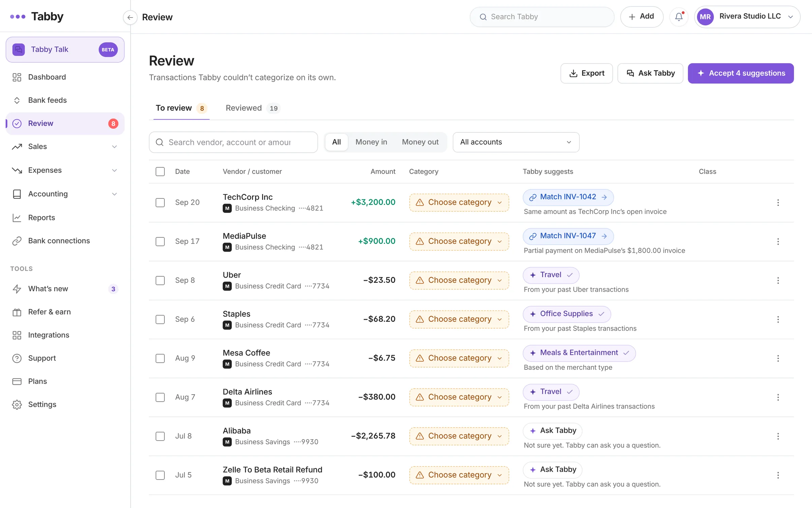Select the Staples transaction checkbox
This screenshot has height=508, width=812.
(x=160, y=319)
